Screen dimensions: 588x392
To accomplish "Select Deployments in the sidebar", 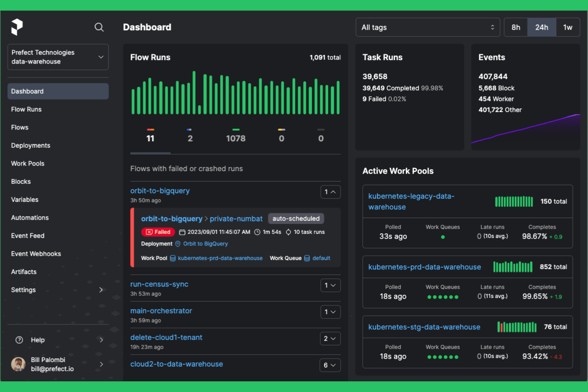I will [30, 145].
